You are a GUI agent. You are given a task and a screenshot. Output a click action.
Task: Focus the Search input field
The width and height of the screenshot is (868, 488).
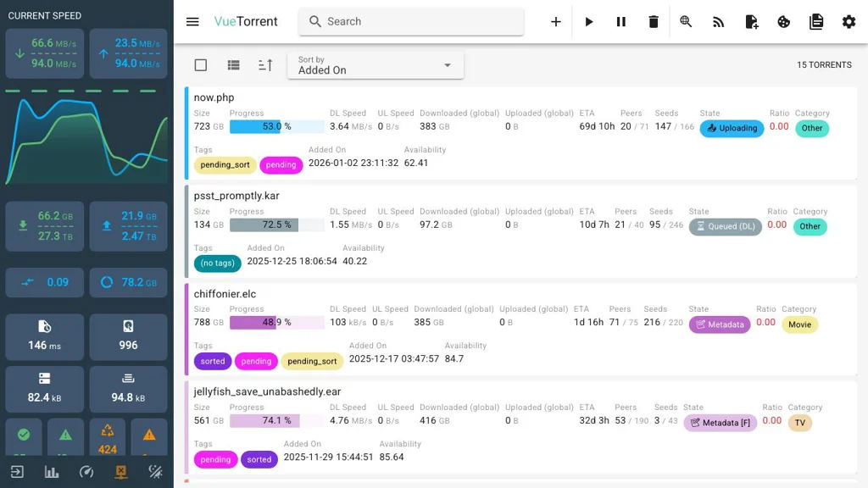click(411, 21)
